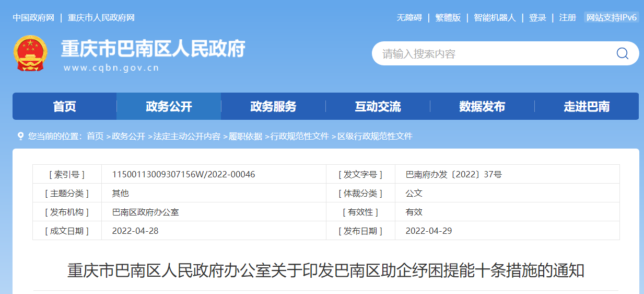Image resolution: width=644 pixels, height=294 pixels.
Task: Open the 数据发布 navigation tab
Action: click(482, 107)
